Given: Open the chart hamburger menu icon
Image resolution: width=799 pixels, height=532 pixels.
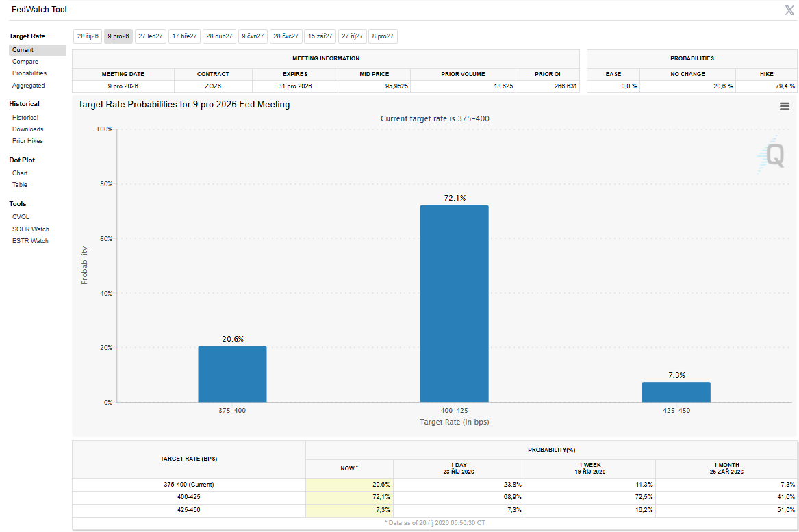Looking at the screenshot, I should tap(784, 107).
